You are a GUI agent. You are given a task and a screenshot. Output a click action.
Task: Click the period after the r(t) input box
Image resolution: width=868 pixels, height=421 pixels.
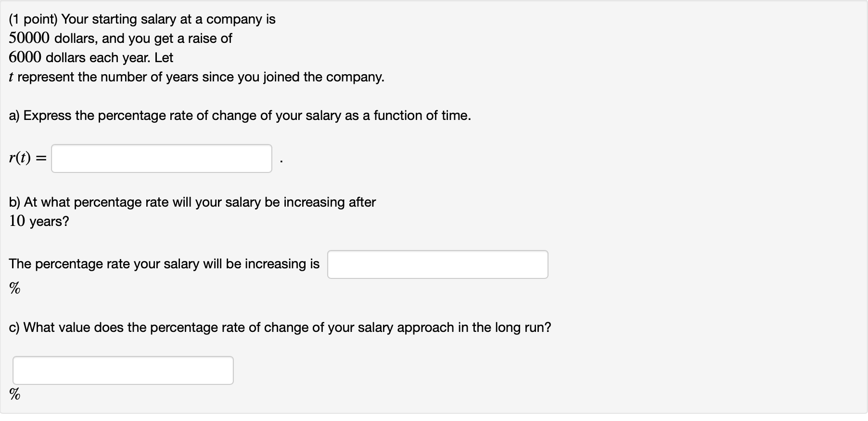[x=281, y=159]
